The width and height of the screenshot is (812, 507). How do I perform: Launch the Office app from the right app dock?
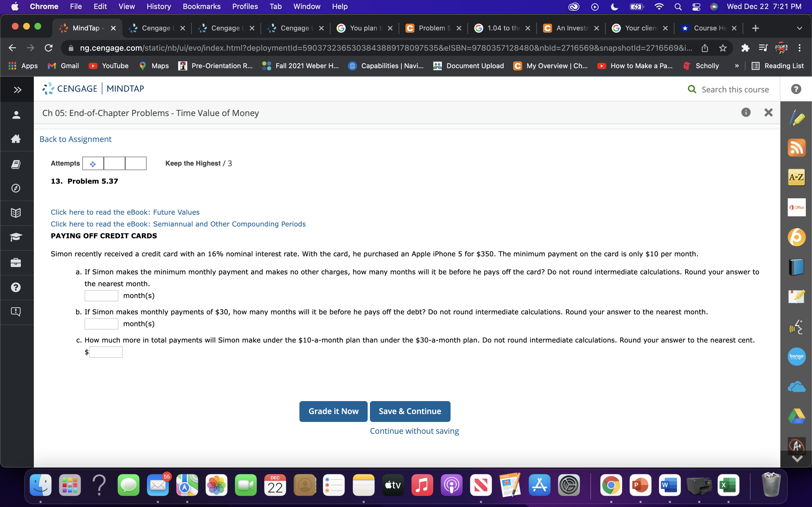point(796,207)
